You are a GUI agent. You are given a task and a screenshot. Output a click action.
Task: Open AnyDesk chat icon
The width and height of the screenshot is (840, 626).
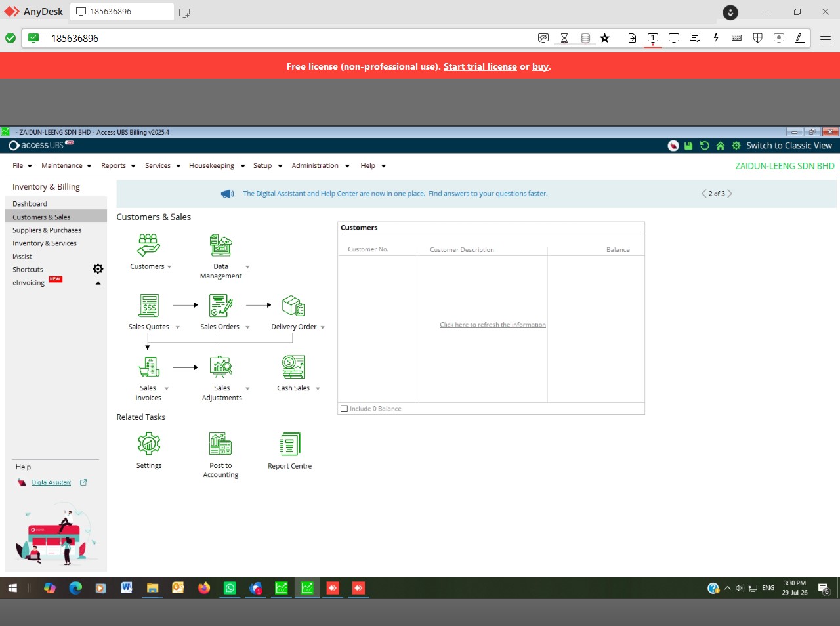[695, 38]
